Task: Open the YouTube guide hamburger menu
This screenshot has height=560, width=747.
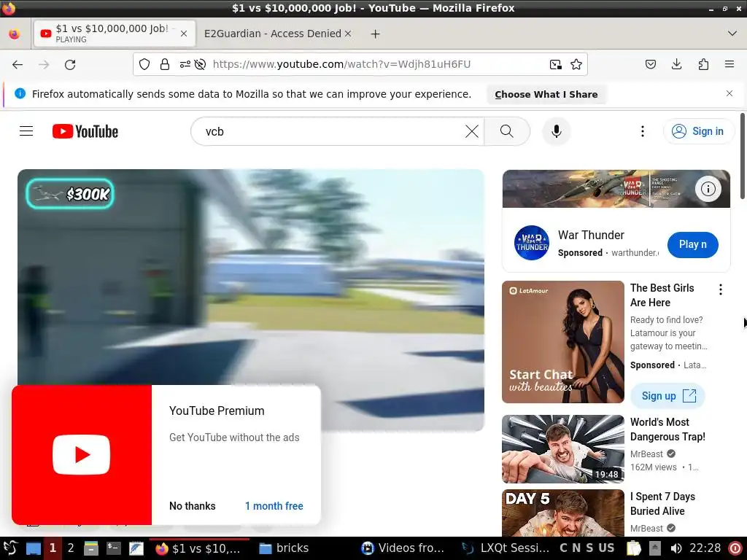Action: pyautogui.click(x=26, y=131)
